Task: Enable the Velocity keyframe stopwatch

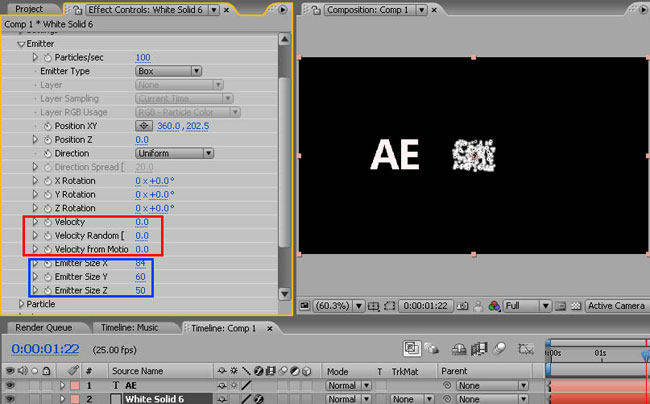Action: [46, 221]
